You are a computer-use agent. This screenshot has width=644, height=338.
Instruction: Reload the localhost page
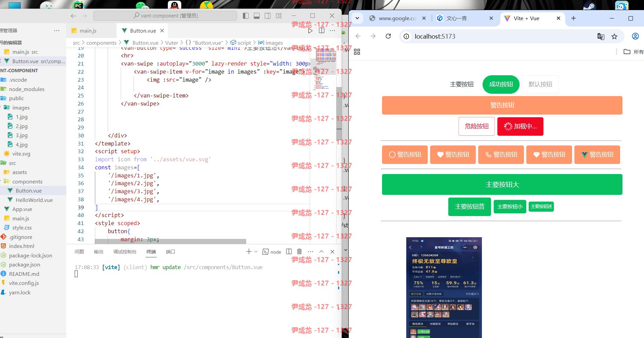(x=388, y=36)
